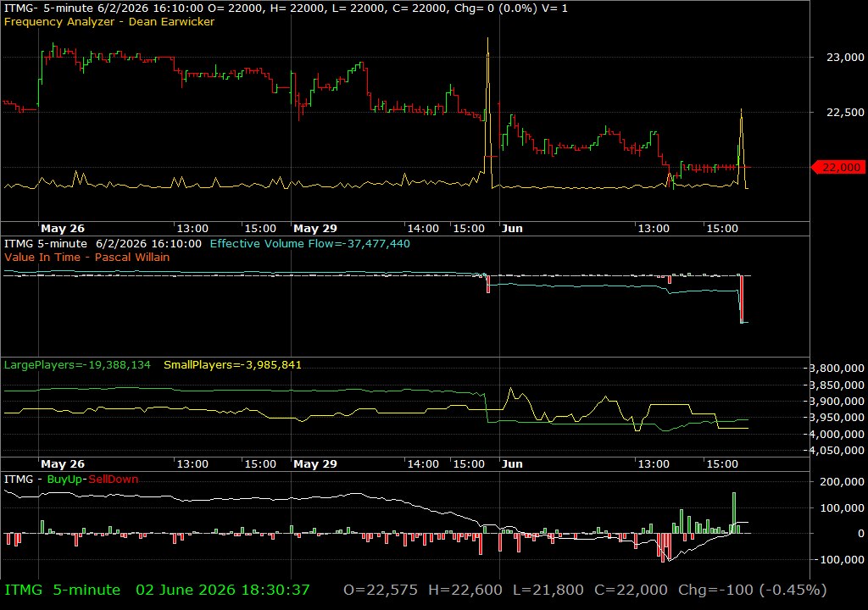Image resolution: width=868 pixels, height=610 pixels.
Task: Click 13:00 after Jun on price pane axis
Action: click(654, 229)
